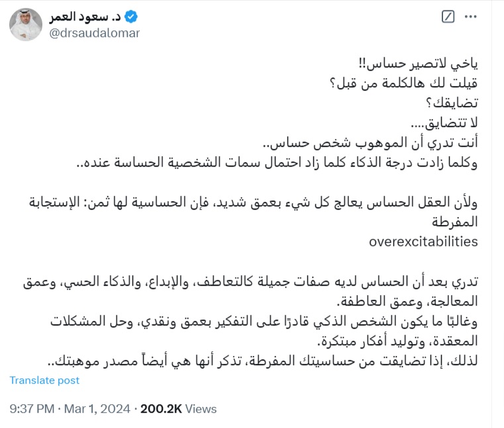Open the display name د. سعود العمر
Image resolution: width=504 pixels, height=428 pixels.
tap(85, 17)
